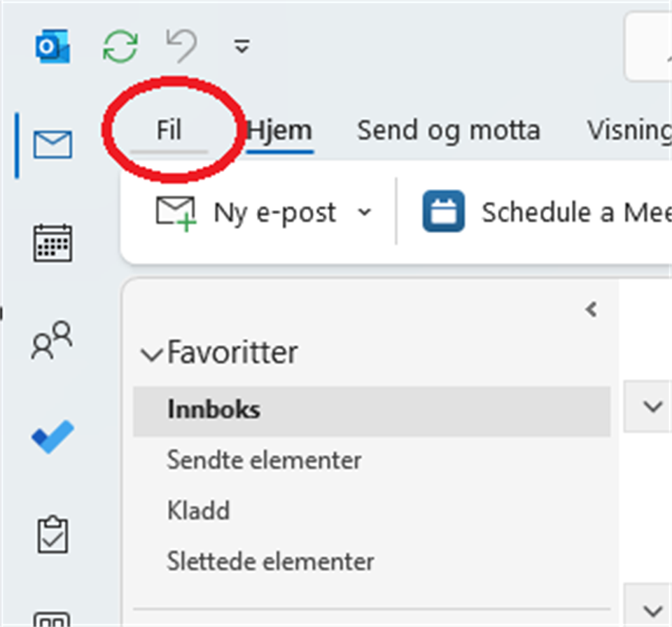This screenshot has width=672, height=627.
Task: Open the To Do blue checkmark app
Action: [x=52, y=437]
